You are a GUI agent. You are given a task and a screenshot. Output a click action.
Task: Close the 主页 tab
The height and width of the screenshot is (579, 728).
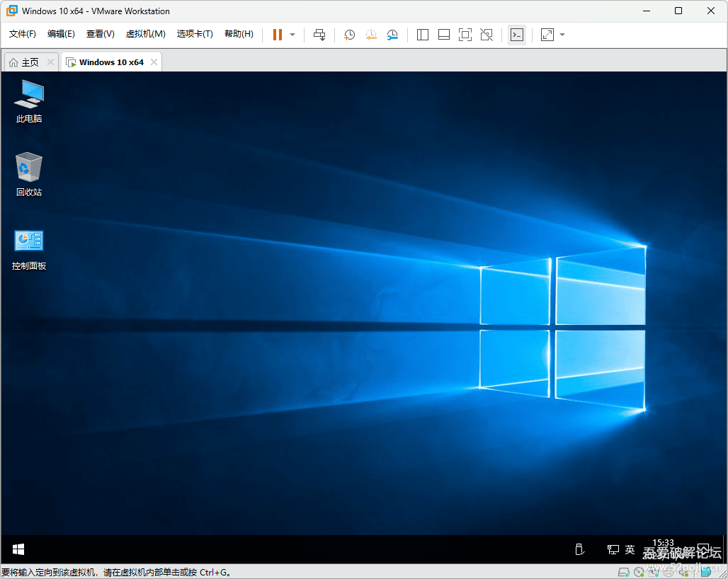click(x=50, y=62)
